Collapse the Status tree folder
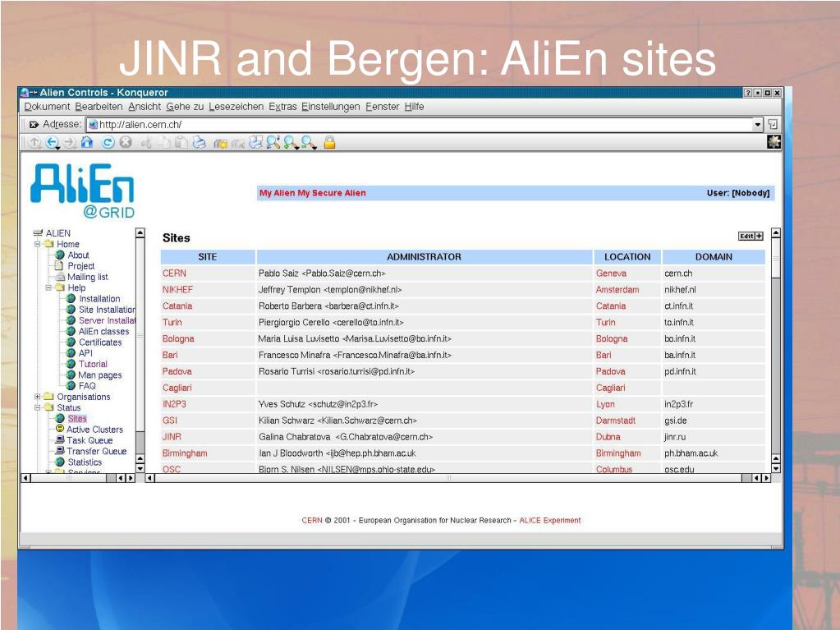The width and height of the screenshot is (840, 630). coord(38,407)
